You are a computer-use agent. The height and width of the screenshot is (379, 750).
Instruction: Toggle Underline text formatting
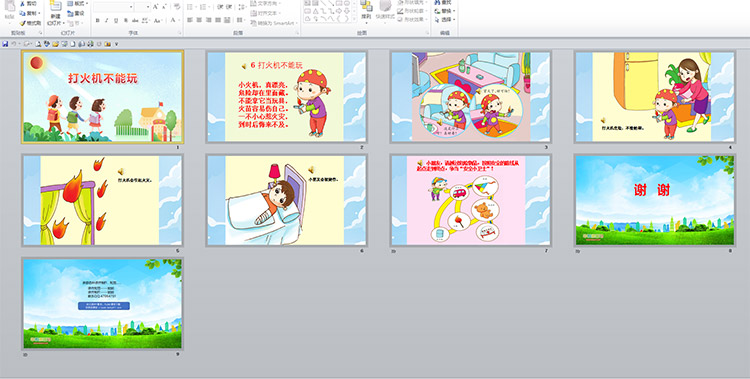(x=116, y=20)
